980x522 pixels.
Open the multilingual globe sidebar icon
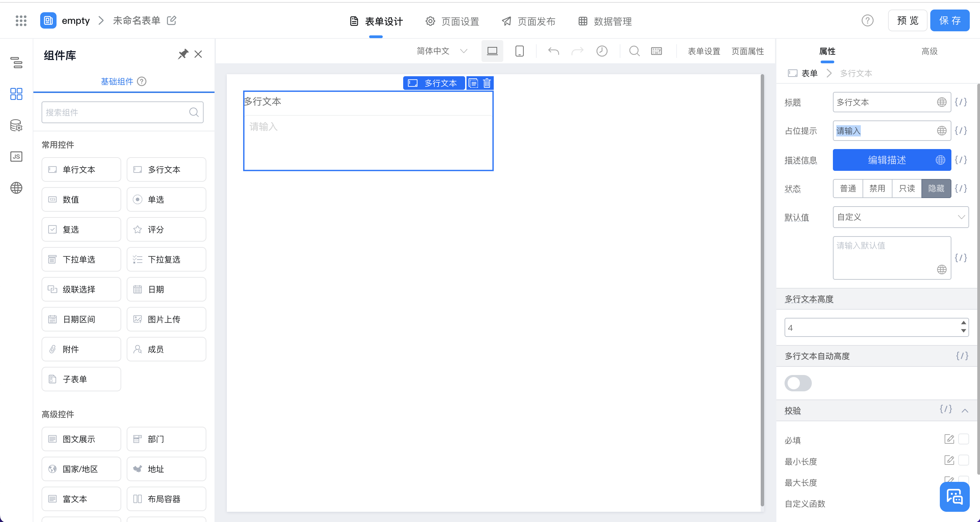(x=16, y=188)
